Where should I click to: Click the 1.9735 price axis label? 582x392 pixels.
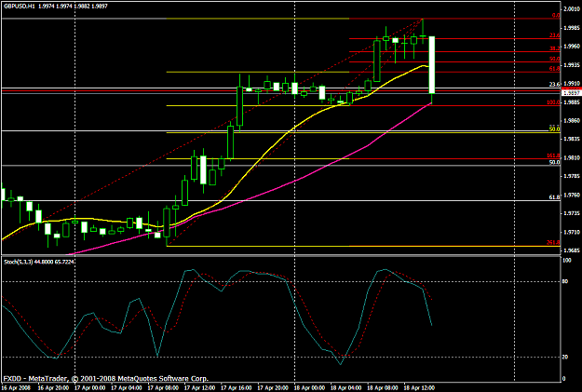point(572,213)
